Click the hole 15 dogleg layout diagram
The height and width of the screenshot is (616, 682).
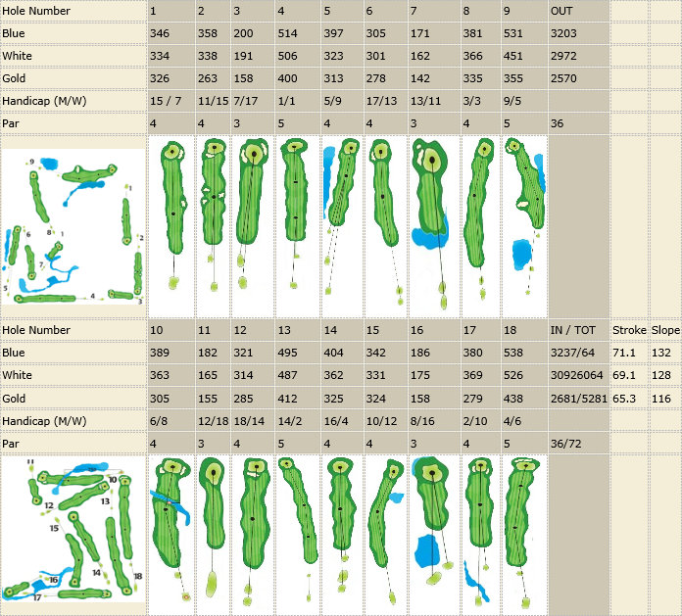click(x=384, y=534)
